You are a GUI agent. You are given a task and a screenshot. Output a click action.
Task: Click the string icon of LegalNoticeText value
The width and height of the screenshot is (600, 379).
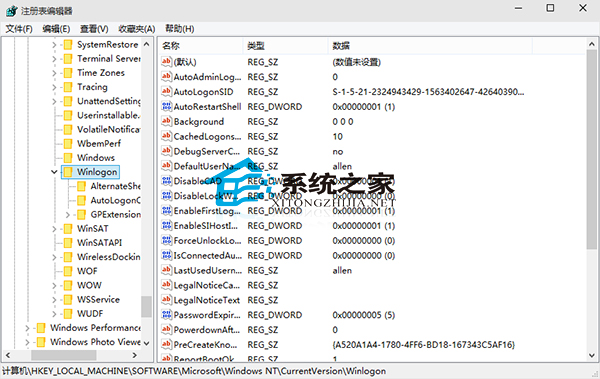point(166,301)
